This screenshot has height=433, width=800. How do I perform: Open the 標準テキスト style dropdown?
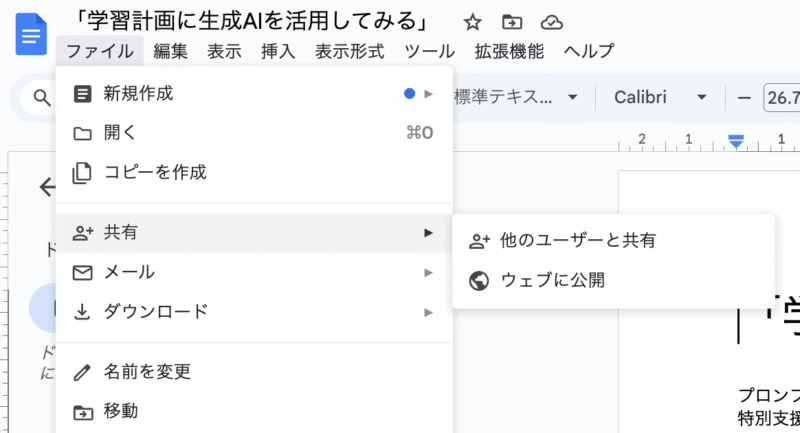(x=515, y=97)
